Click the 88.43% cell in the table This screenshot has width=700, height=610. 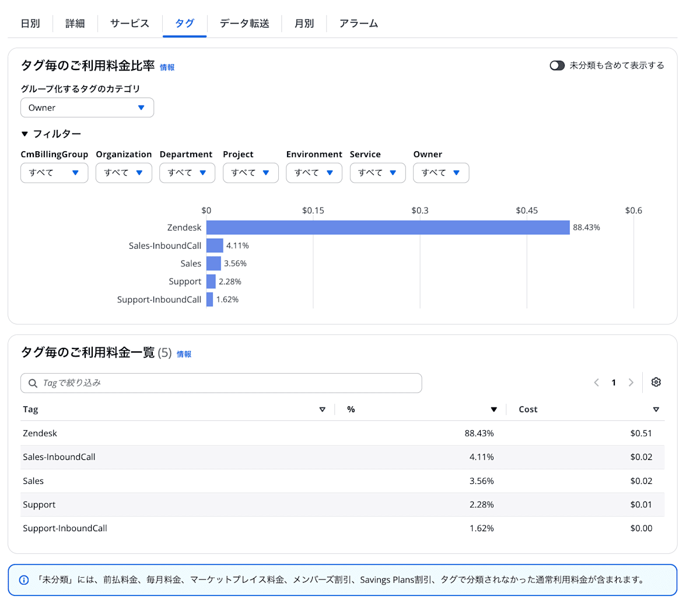[x=480, y=433]
